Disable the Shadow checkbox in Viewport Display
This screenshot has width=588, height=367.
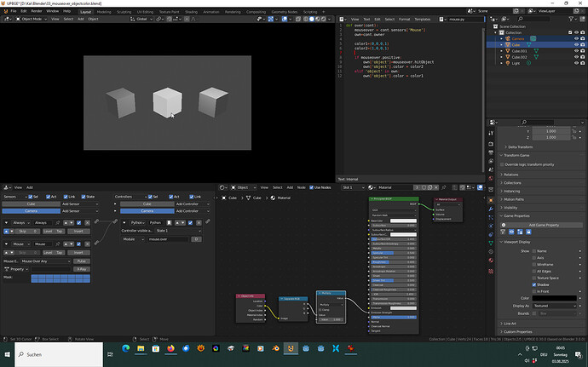click(534, 284)
